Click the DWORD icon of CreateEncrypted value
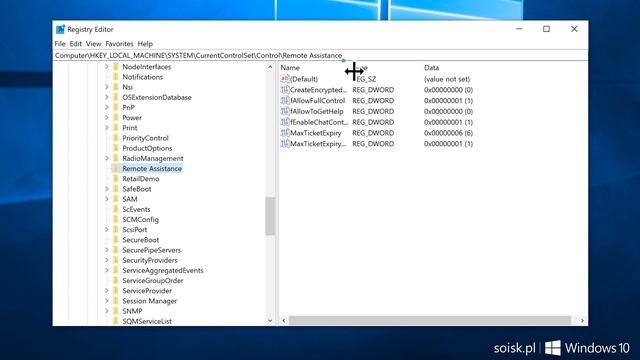 pos(285,90)
